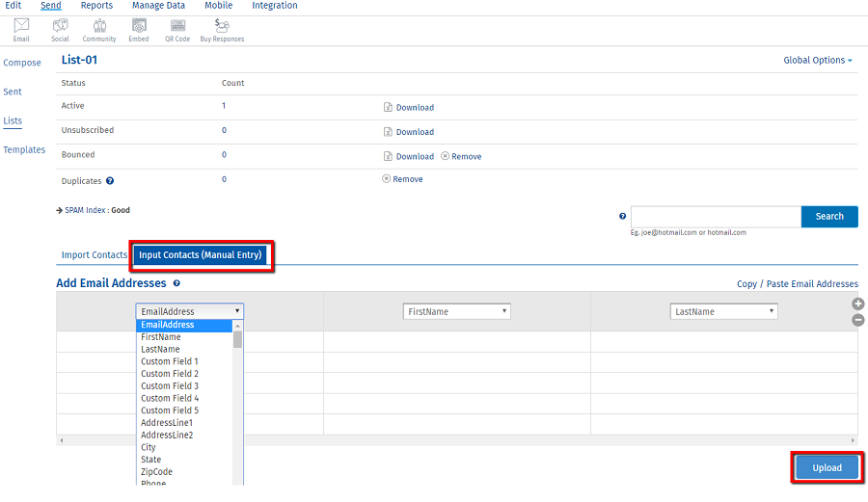Click the scroll-up arrow of dropdown list

pos(237,326)
